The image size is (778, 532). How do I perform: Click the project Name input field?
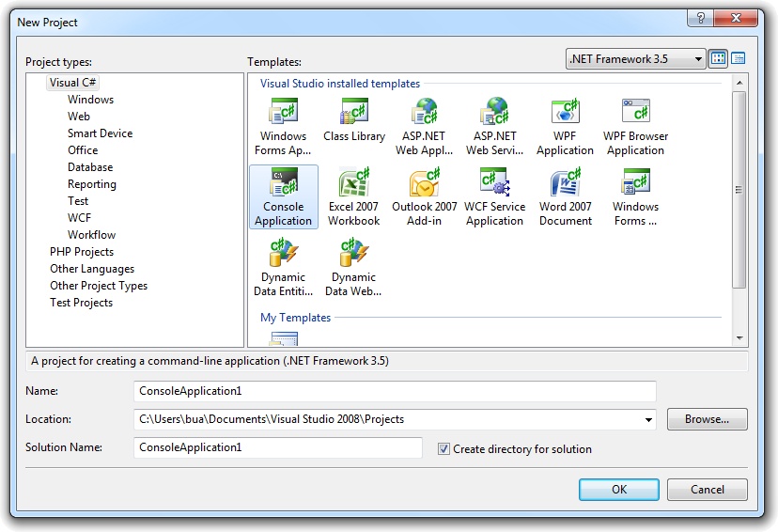(x=395, y=391)
